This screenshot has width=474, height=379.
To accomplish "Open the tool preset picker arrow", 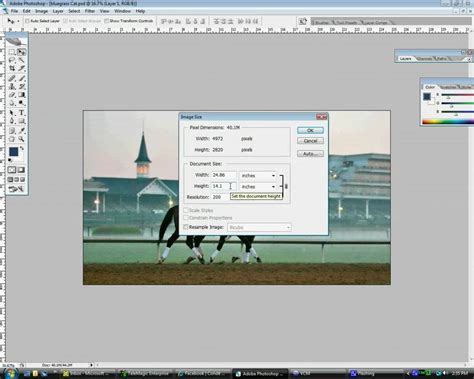I will click(18, 21).
